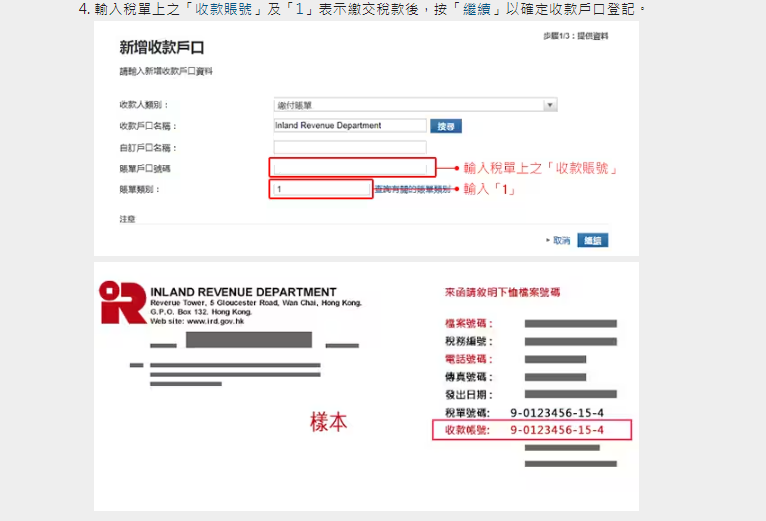Click the 自訂戶口名稱 input field
This screenshot has width=766, height=521.
pos(349,148)
